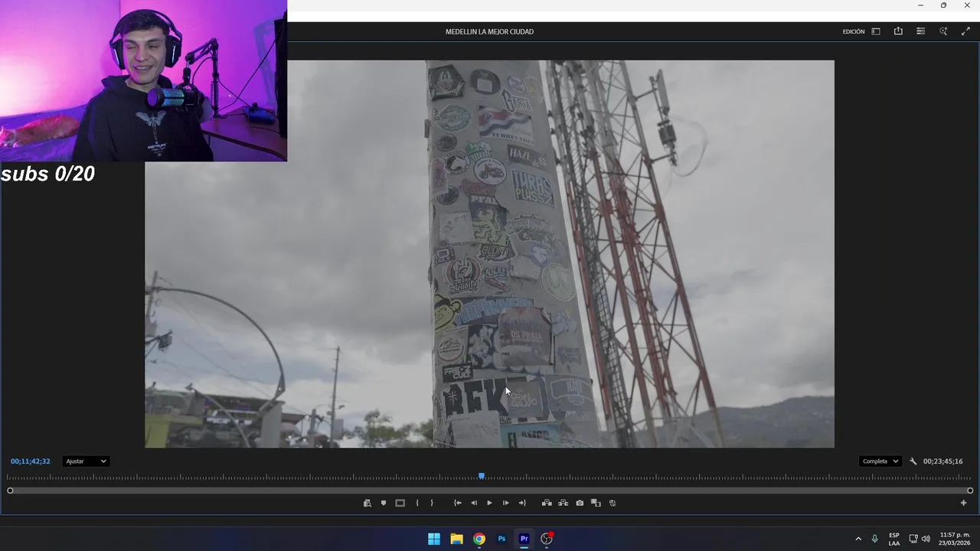Open File Explorer from the taskbar
The image size is (980, 551).
pos(456,539)
